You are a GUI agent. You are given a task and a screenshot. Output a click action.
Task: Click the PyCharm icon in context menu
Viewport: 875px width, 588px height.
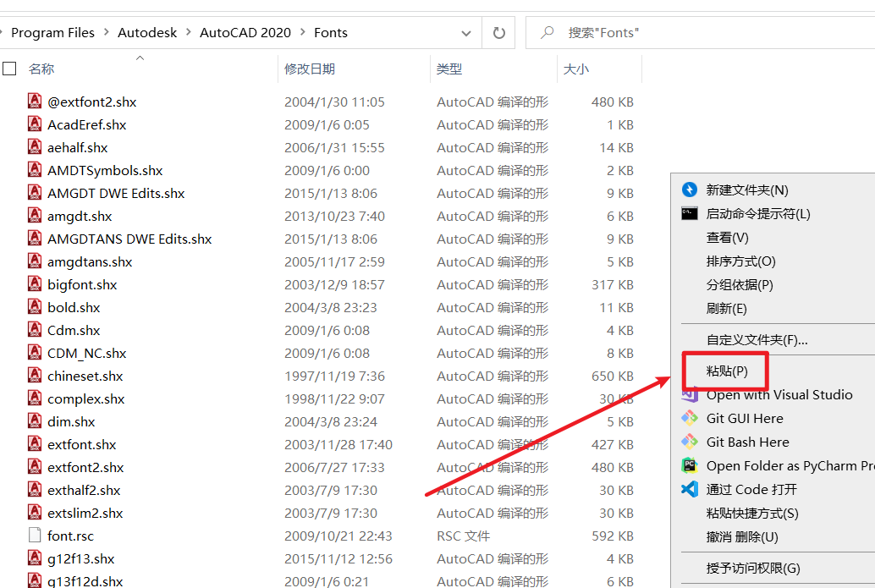[690, 466]
